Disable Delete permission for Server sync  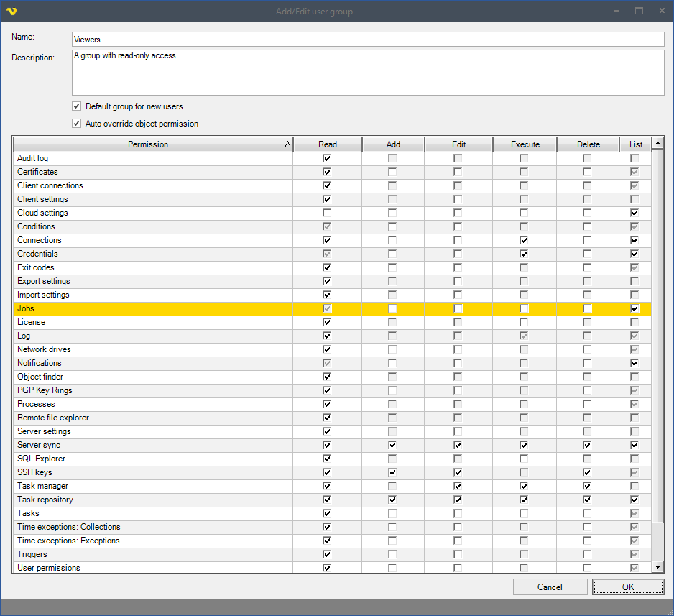(x=587, y=445)
